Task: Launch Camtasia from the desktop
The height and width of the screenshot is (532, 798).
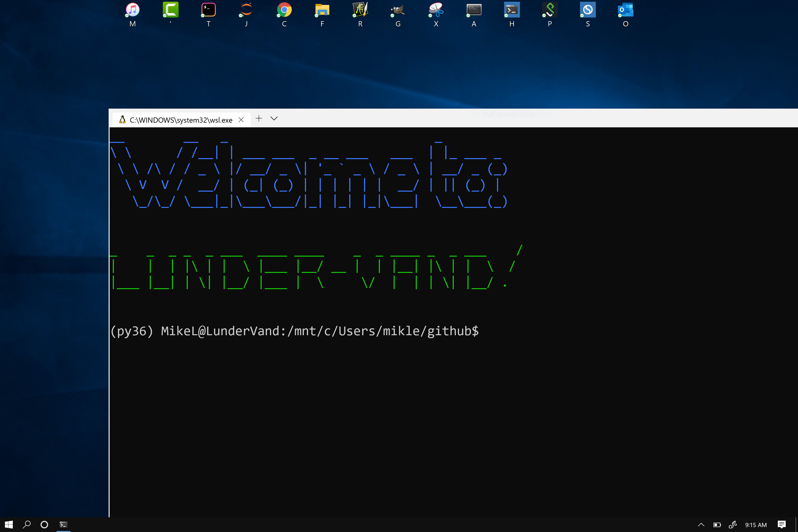Action: coord(170,10)
